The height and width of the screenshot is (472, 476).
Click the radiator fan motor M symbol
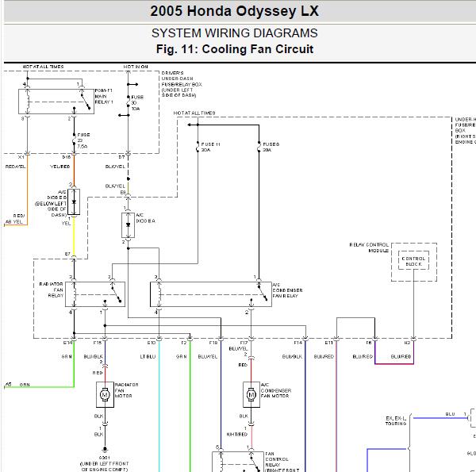coord(105,394)
